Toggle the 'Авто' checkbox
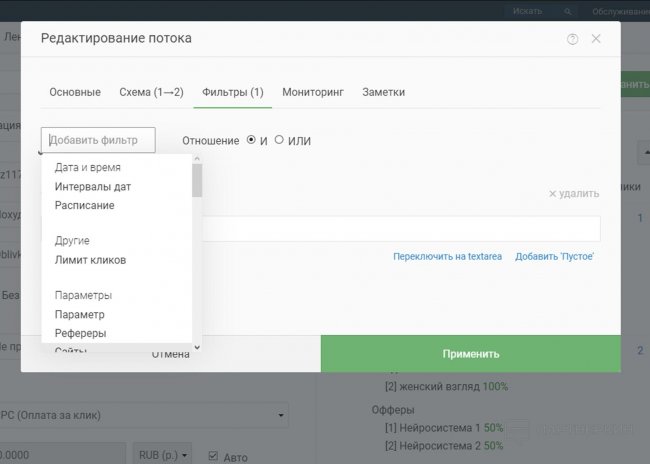This screenshot has height=464, width=650. (x=212, y=455)
